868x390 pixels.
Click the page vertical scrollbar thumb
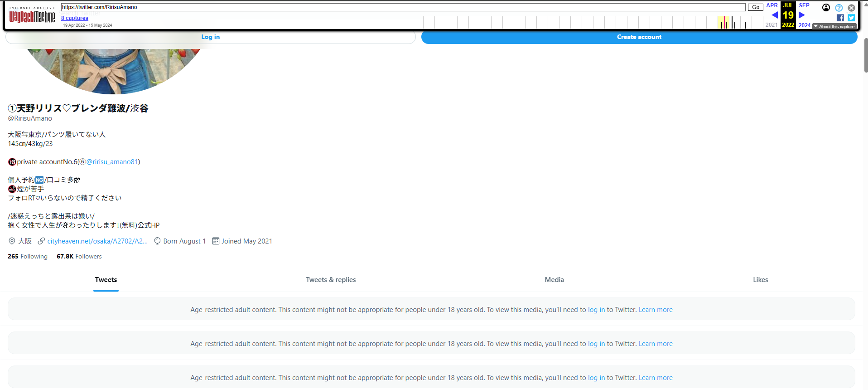[866, 55]
